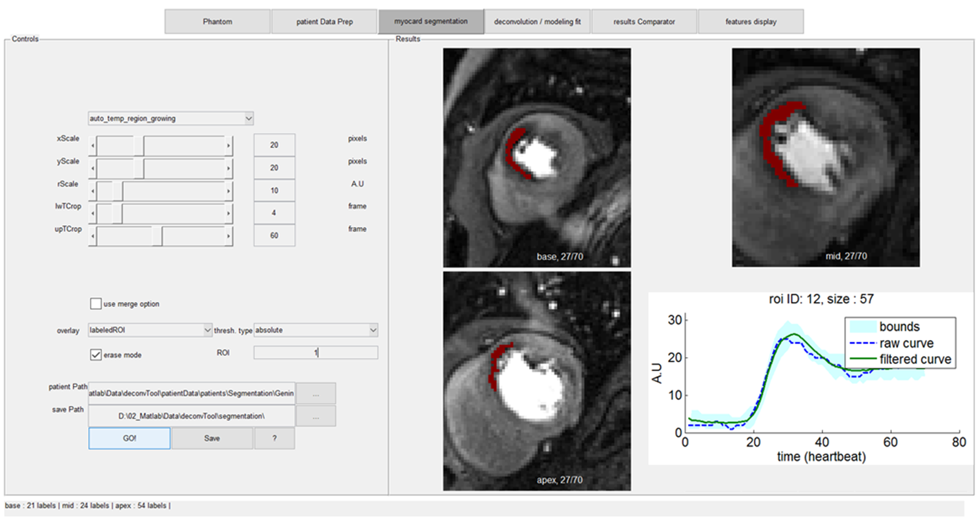This screenshot has width=980, height=519.
Task: Open the patient Data Prep tab
Action: coord(324,21)
